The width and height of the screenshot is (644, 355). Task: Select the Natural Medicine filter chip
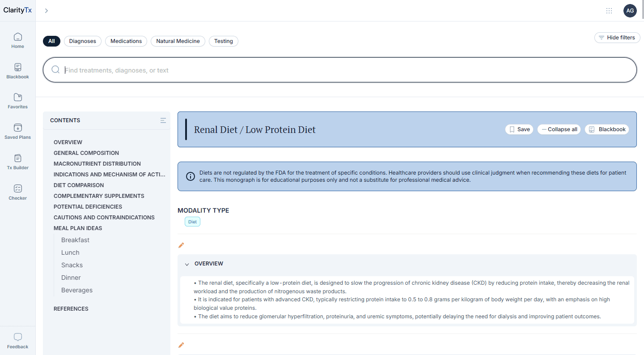(178, 41)
